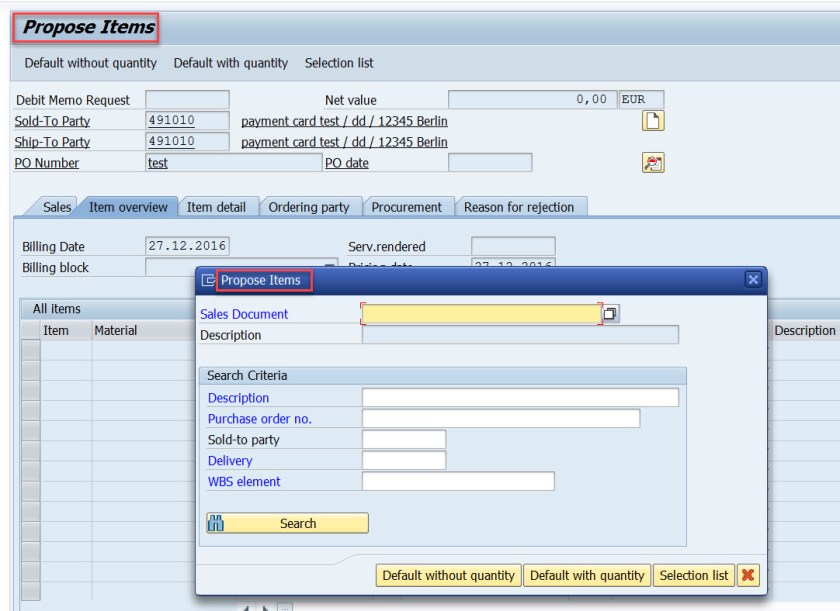Switch to the Sales tab
Screen dimensions: 840x611
[x=57, y=207]
